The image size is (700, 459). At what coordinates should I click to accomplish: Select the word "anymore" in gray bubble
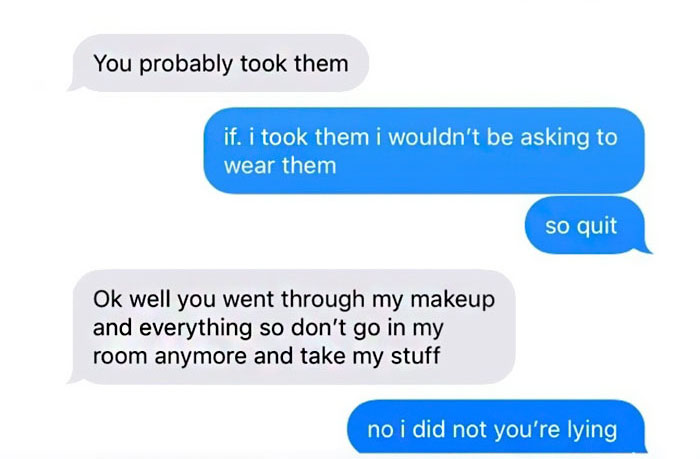(201, 358)
